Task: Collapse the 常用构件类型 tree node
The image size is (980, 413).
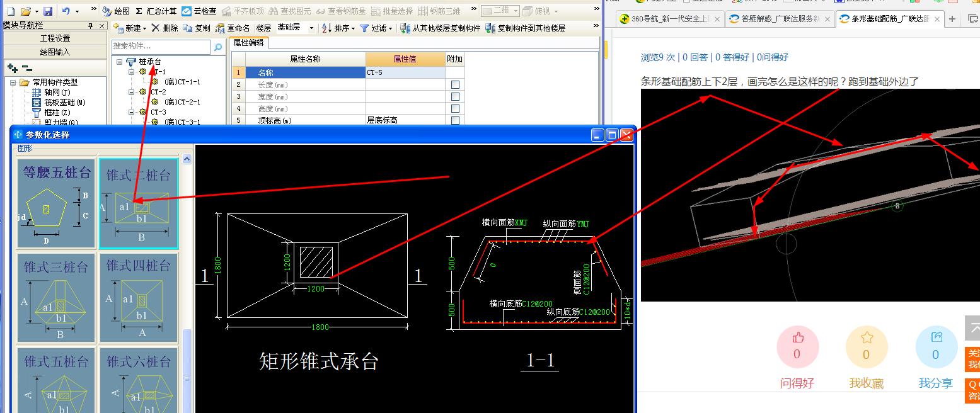Action: (13, 82)
